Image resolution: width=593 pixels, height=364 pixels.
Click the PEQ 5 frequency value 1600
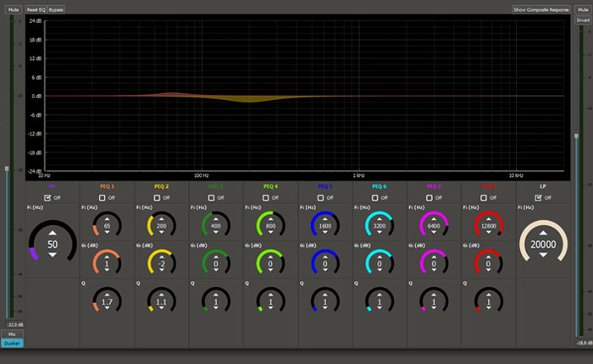point(325,226)
